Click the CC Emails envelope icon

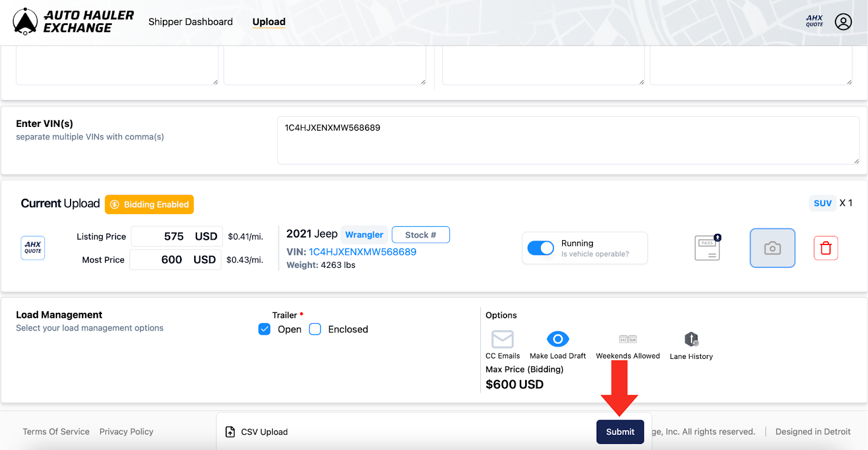(x=502, y=339)
